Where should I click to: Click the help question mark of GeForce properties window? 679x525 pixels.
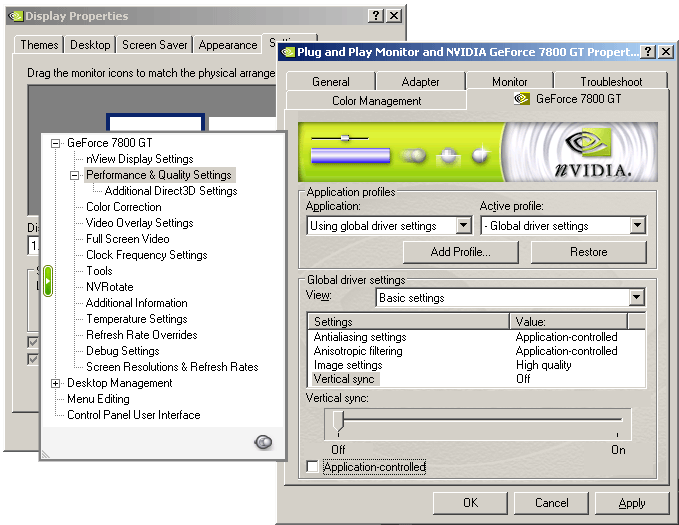tap(647, 52)
